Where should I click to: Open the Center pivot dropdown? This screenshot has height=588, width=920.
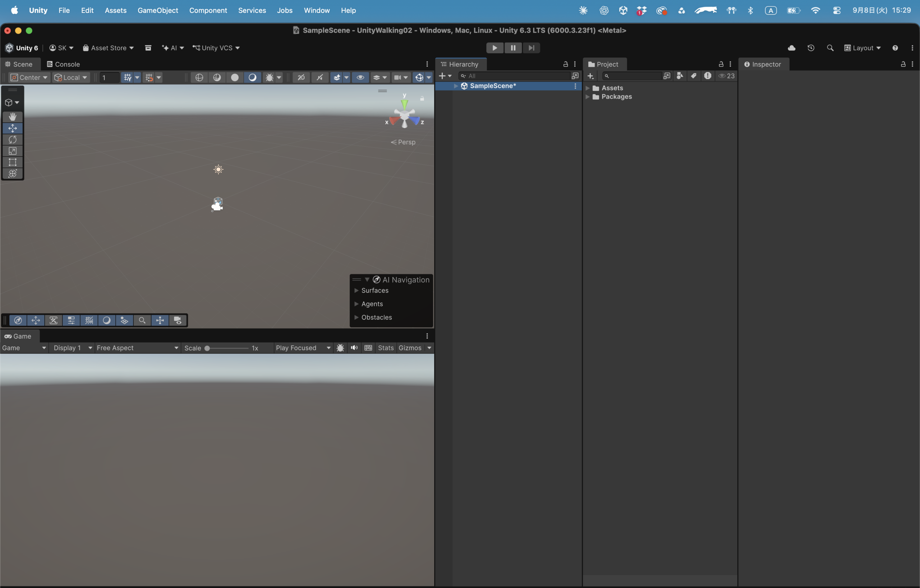pos(29,78)
